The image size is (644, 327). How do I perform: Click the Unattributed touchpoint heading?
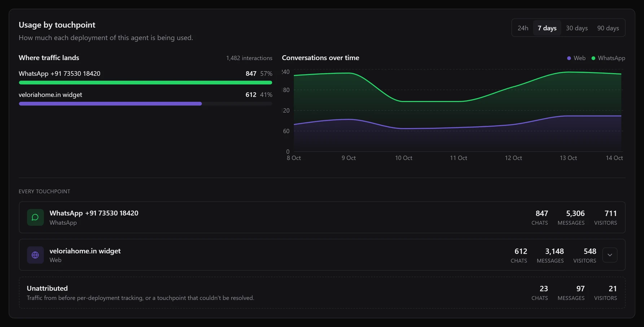click(47, 288)
